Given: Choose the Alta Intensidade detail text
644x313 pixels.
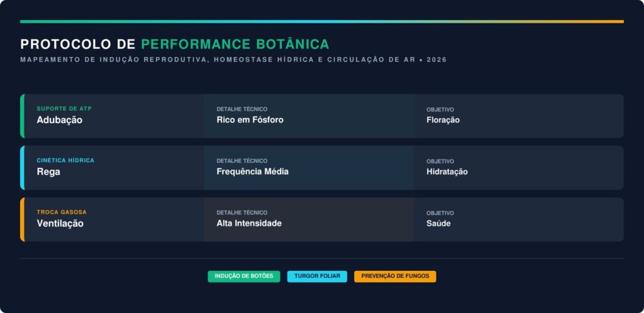Looking at the screenshot, I should (249, 223).
